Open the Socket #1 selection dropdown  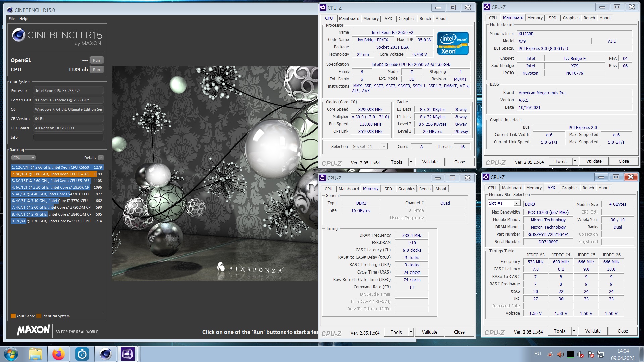(x=370, y=147)
